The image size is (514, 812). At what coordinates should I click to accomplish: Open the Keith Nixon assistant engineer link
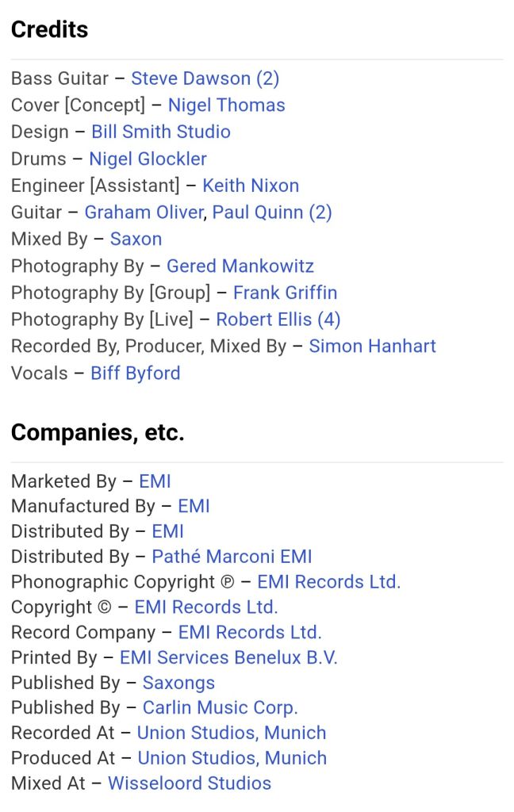251,186
